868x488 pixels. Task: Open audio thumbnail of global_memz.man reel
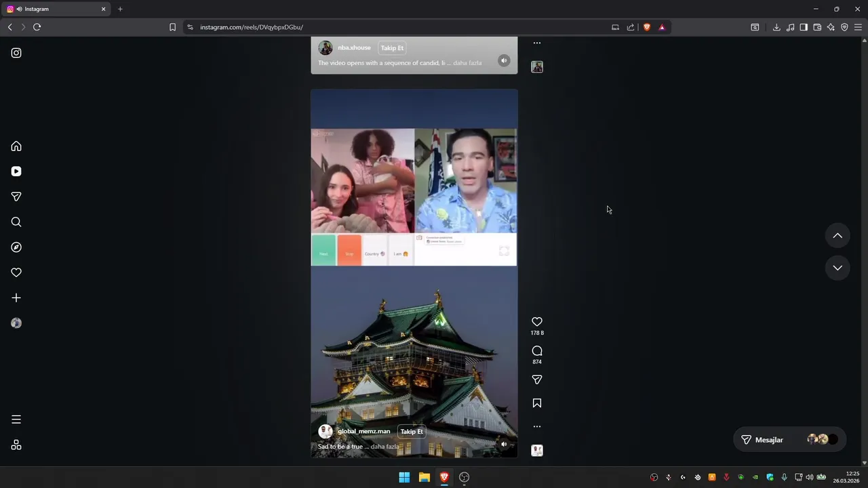tap(537, 450)
